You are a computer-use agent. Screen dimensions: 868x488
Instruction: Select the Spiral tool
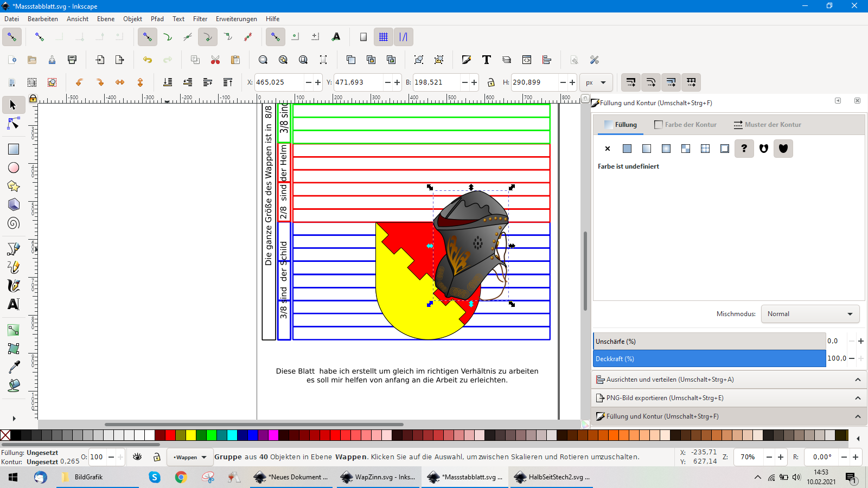point(14,223)
